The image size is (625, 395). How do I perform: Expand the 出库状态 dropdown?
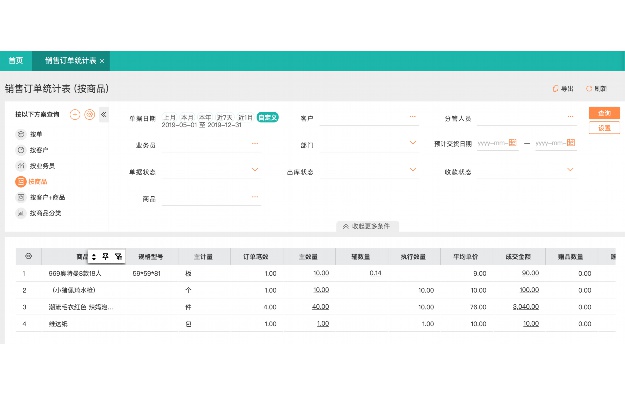(x=413, y=170)
